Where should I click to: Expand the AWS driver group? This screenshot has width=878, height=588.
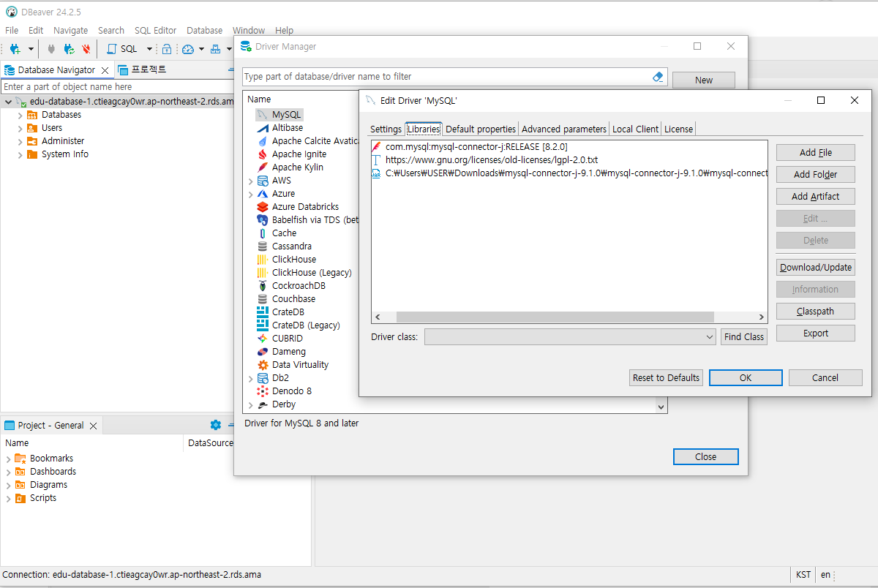tap(251, 181)
